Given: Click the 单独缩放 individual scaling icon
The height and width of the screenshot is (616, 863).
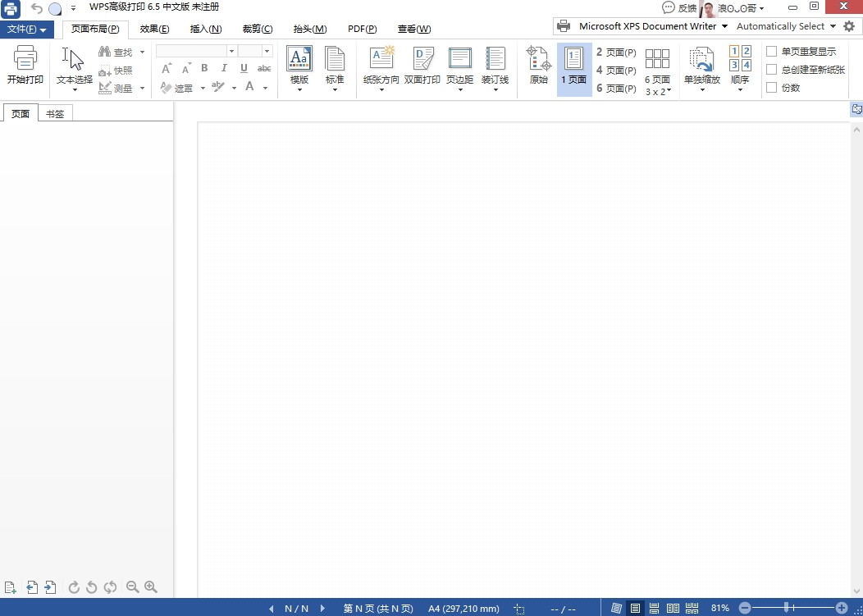Looking at the screenshot, I should (701, 59).
